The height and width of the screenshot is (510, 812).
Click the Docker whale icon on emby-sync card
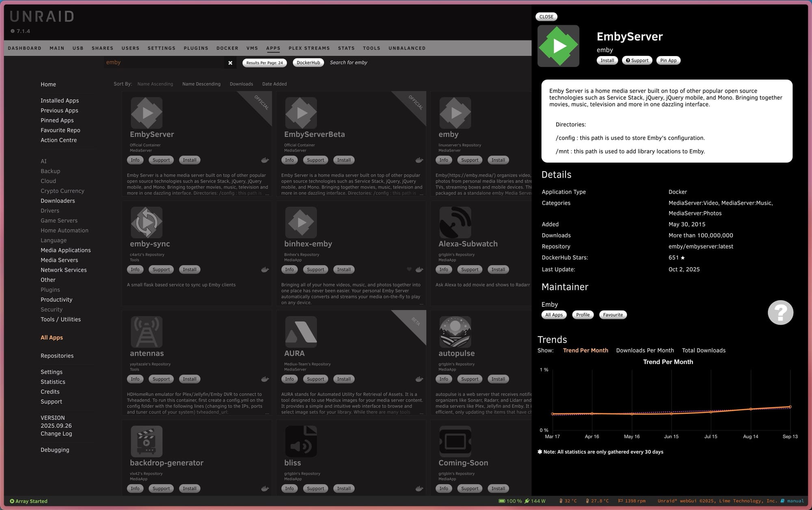[x=265, y=270]
